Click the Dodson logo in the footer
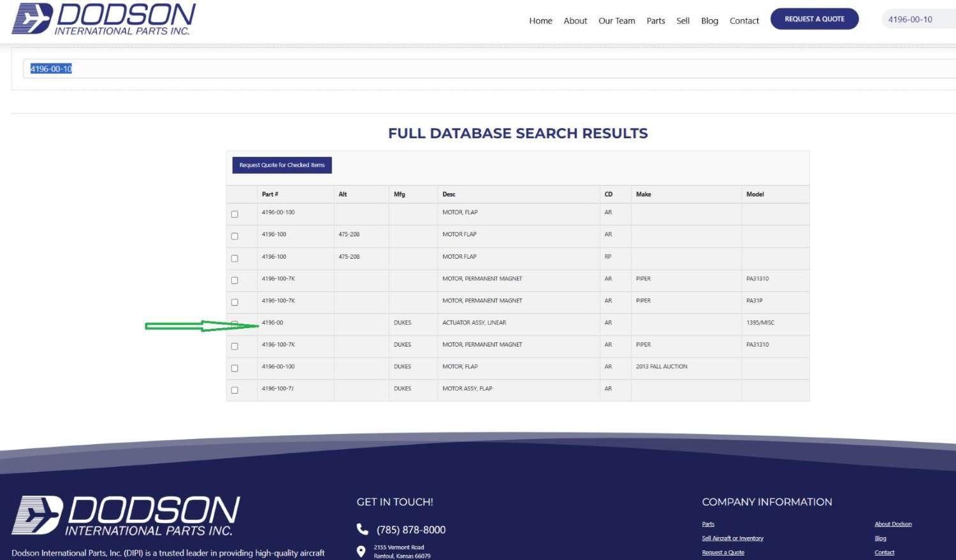This screenshot has height=560, width=956. click(126, 515)
